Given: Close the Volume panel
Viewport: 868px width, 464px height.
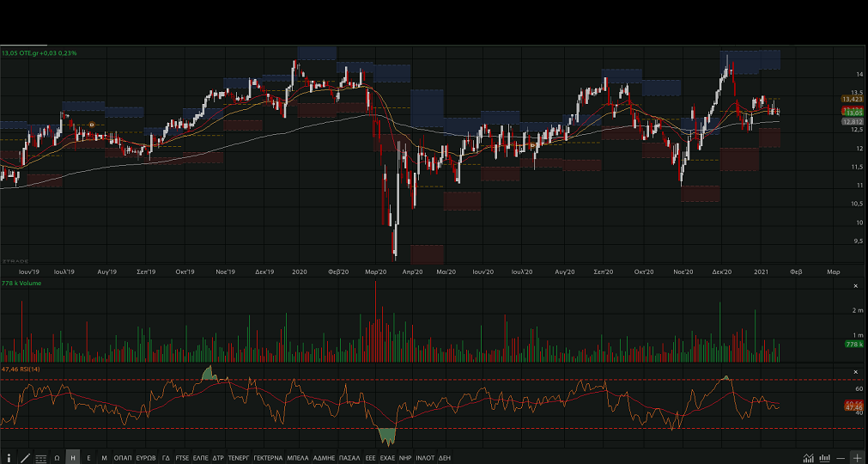Looking at the screenshot, I should point(856,286).
